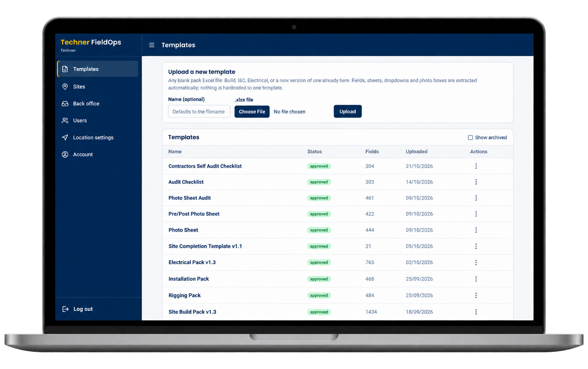The width and height of the screenshot is (588, 369).
Task: Click the Log out exit icon
Action: [65, 309]
